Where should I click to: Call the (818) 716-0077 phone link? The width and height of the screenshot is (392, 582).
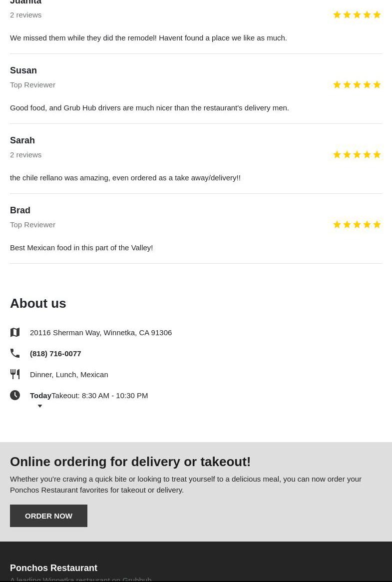[55, 353]
